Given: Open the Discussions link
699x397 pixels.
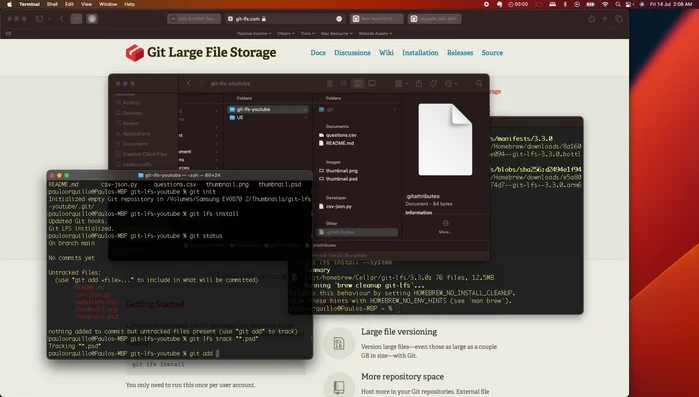Looking at the screenshot, I should pos(352,53).
